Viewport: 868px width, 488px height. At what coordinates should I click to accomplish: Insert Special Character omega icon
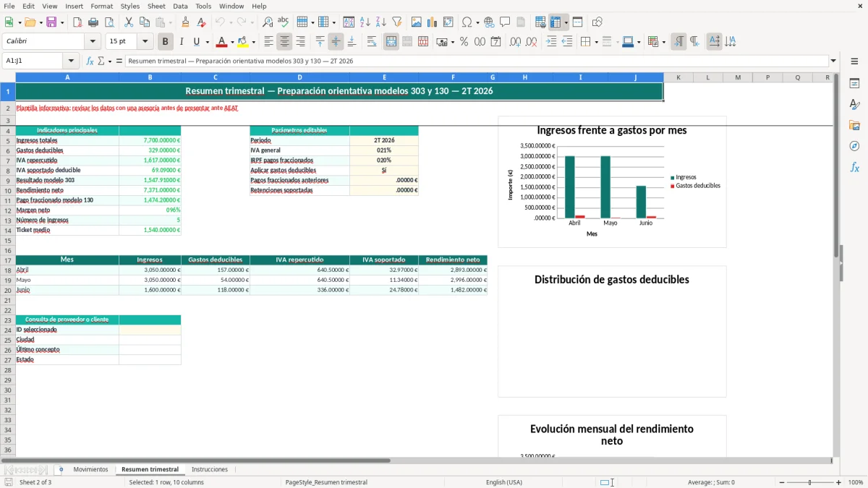(467, 22)
